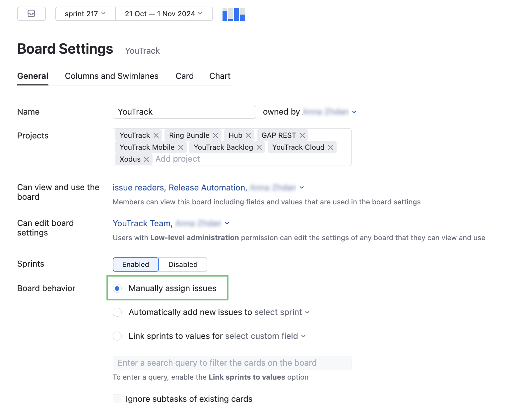This screenshot has height=420, width=516.
Task: Click the board view icon top-left
Action: (31, 14)
